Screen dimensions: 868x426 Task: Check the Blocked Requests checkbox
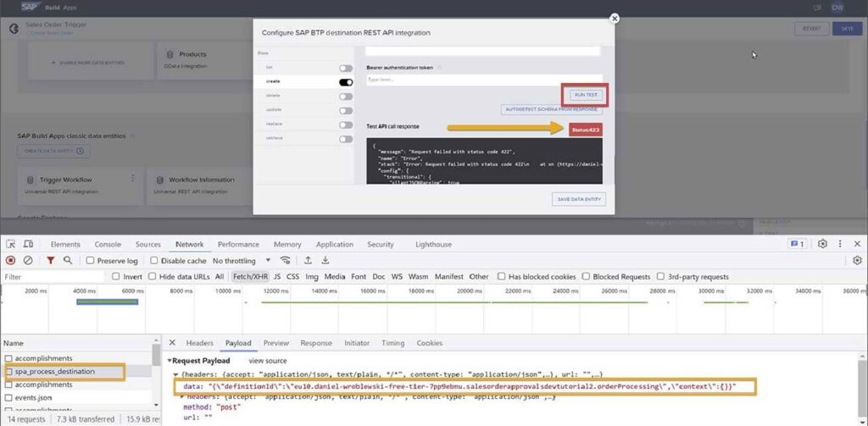[587, 277]
